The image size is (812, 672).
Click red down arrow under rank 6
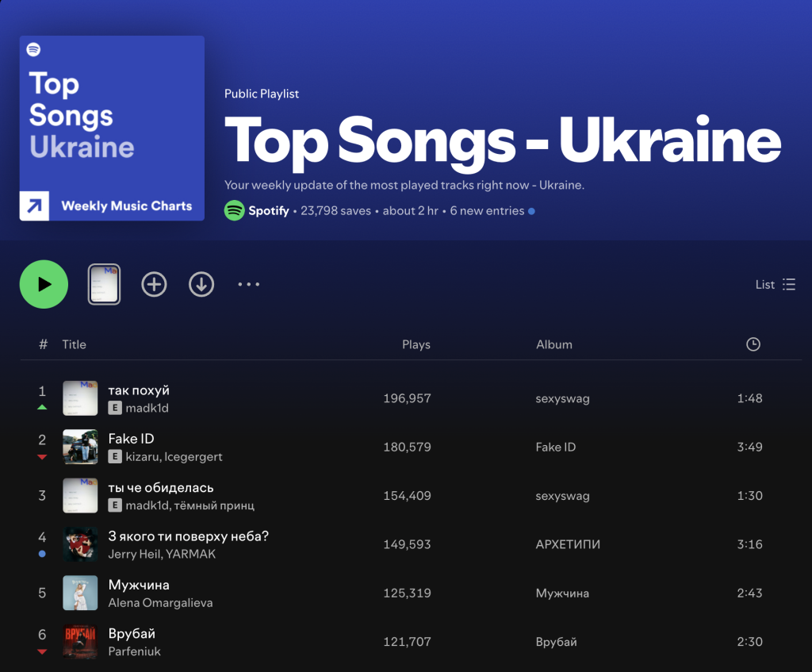point(43,652)
